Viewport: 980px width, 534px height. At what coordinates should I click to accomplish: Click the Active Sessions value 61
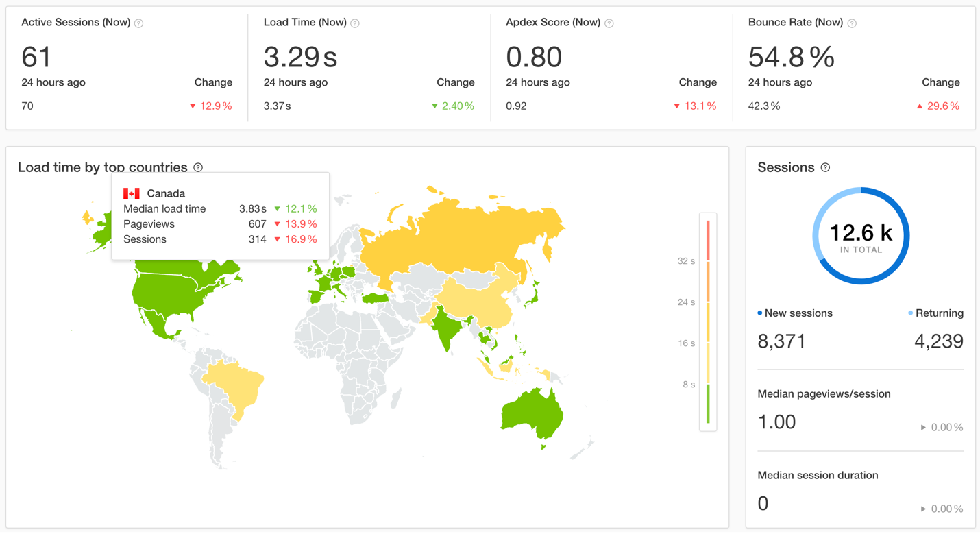[36, 57]
